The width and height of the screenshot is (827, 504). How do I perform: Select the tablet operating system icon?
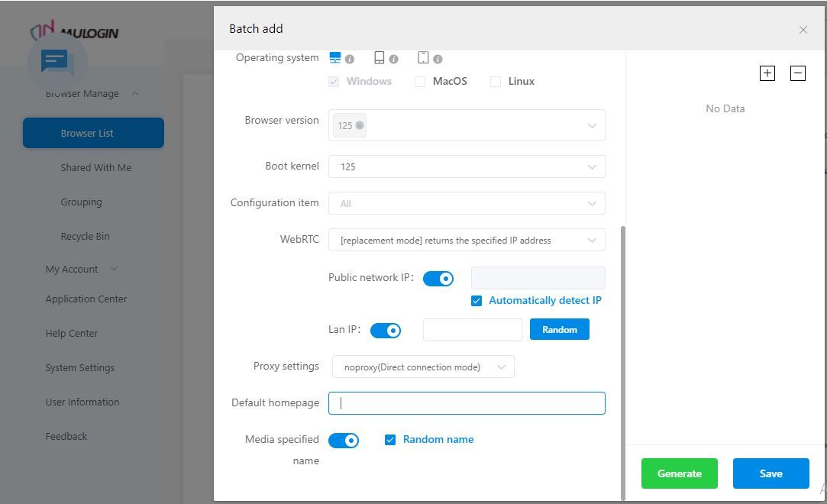point(423,57)
